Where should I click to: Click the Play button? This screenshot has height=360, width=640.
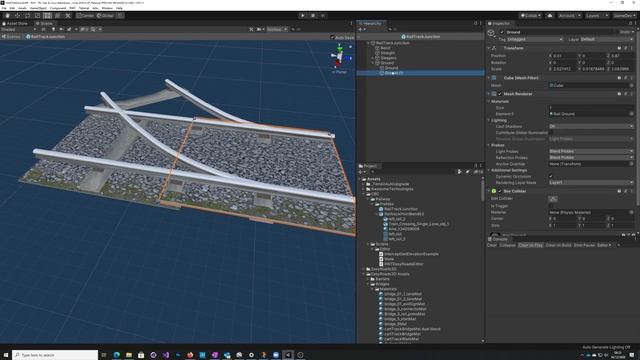click(x=302, y=16)
